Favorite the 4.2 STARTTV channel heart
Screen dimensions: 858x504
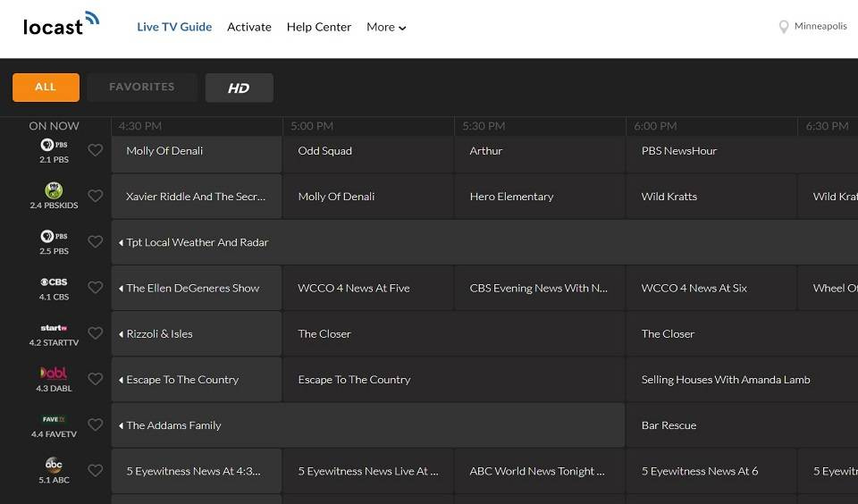pos(96,333)
